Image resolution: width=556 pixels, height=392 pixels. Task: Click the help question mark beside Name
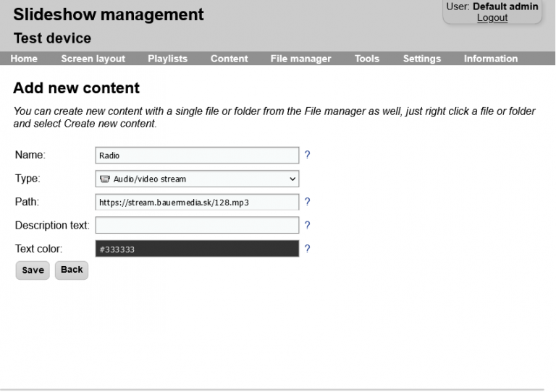(x=307, y=155)
